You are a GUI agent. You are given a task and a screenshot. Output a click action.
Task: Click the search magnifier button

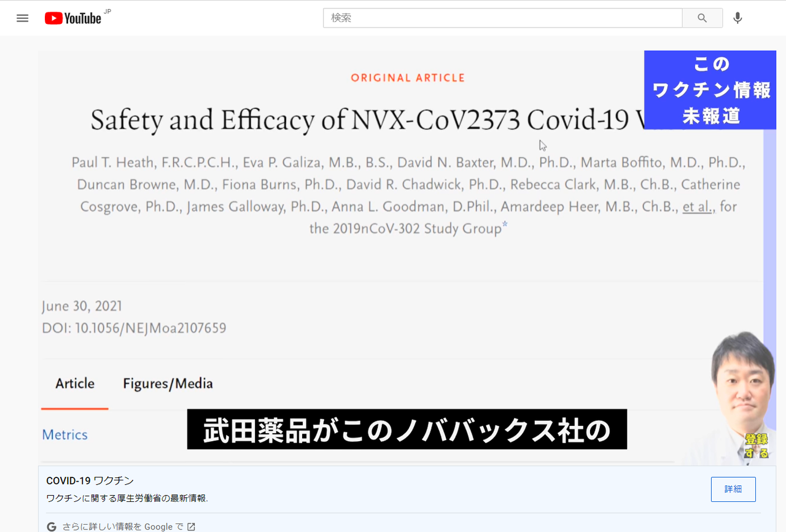pyautogui.click(x=702, y=18)
